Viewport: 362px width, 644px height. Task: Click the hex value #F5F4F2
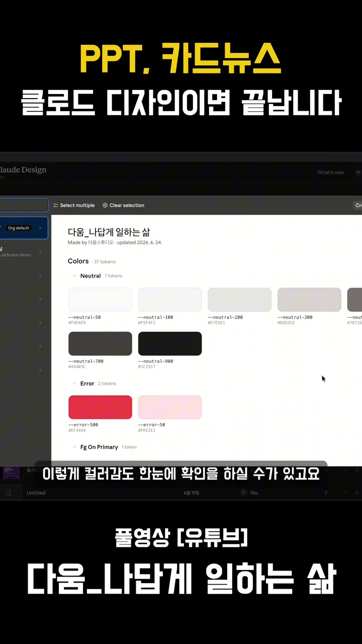pyautogui.click(x=147, y=323)
